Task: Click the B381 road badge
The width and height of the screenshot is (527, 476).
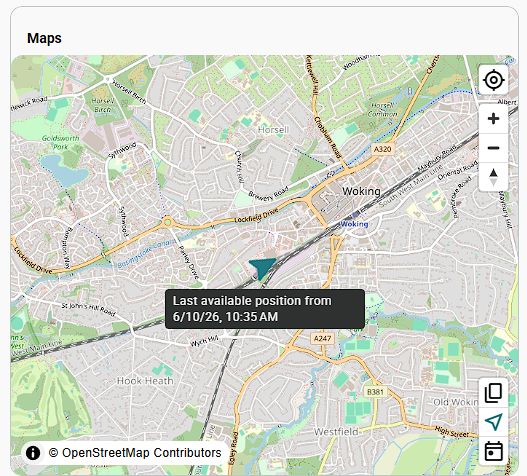Action: (x=375, y=392)
